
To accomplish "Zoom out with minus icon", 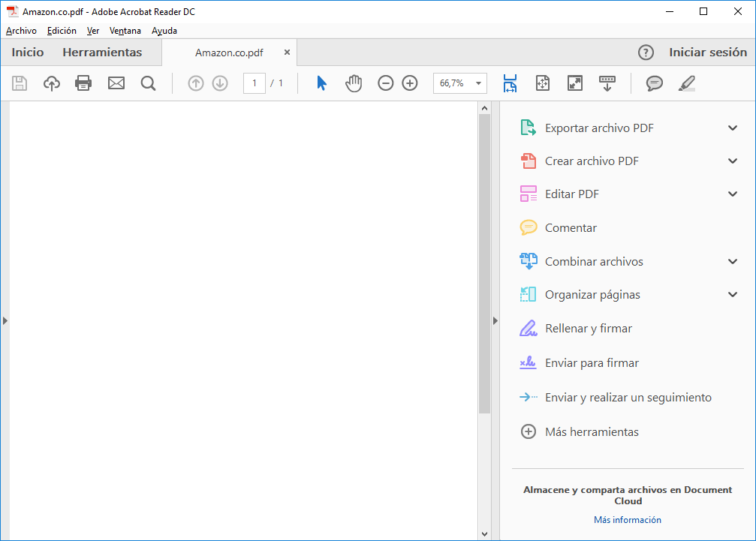I will point(385,83).
